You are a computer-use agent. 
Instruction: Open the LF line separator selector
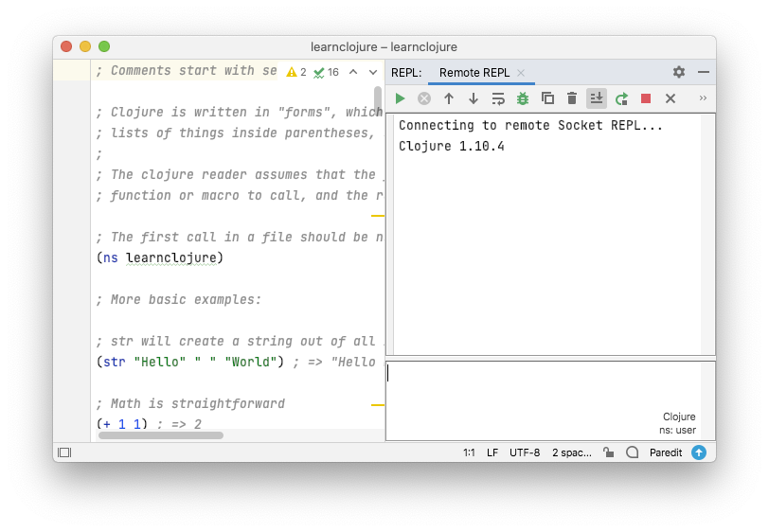click(492, 452)
